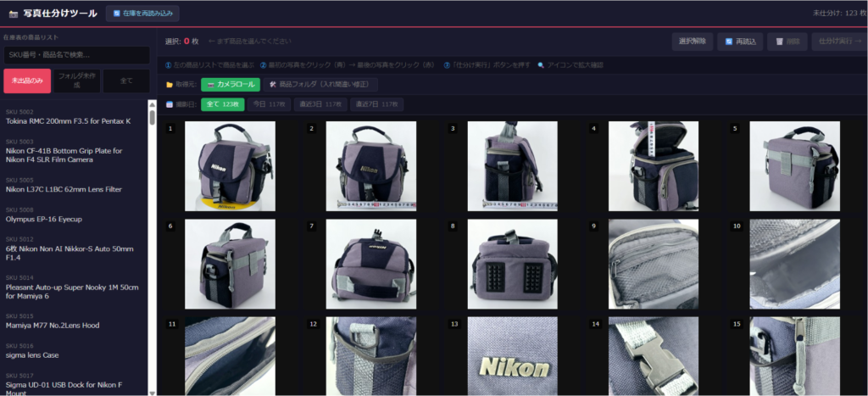Select SKU 5002 Tokina RMC 200mm item

[x=75, y=117]
